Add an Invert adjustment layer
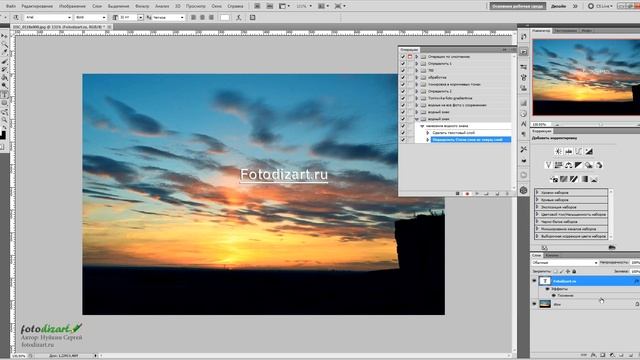The width and height of the screenshot is (640, 360). pyautogui.click(x=554, y=179)
